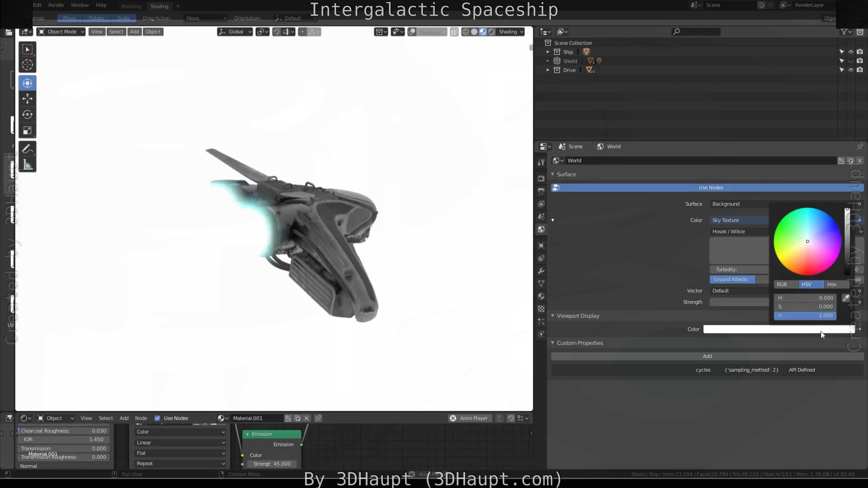Open the Render properties camera tab
The width and height of the screenshot is (868, 488).
541,178
